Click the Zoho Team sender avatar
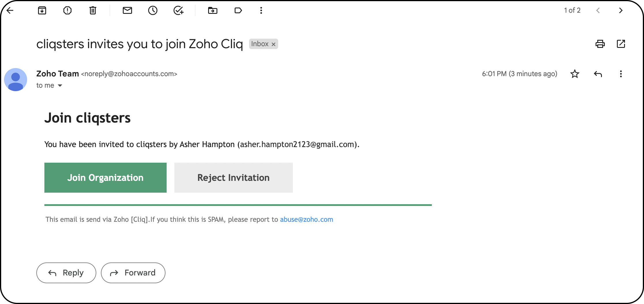This screenshot has width=644, height=304. coord(16,80)
